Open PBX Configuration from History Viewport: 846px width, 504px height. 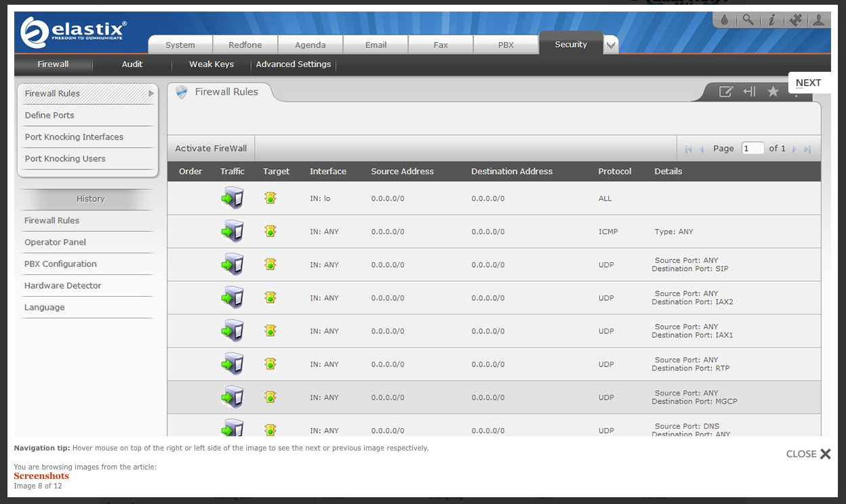click(60, 264)
